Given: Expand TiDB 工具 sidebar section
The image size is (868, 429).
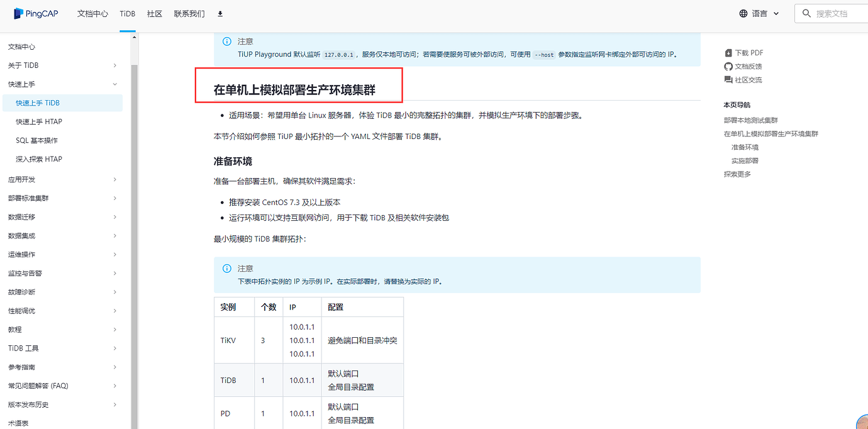Looking at the screenshot, I should point(114,348).
